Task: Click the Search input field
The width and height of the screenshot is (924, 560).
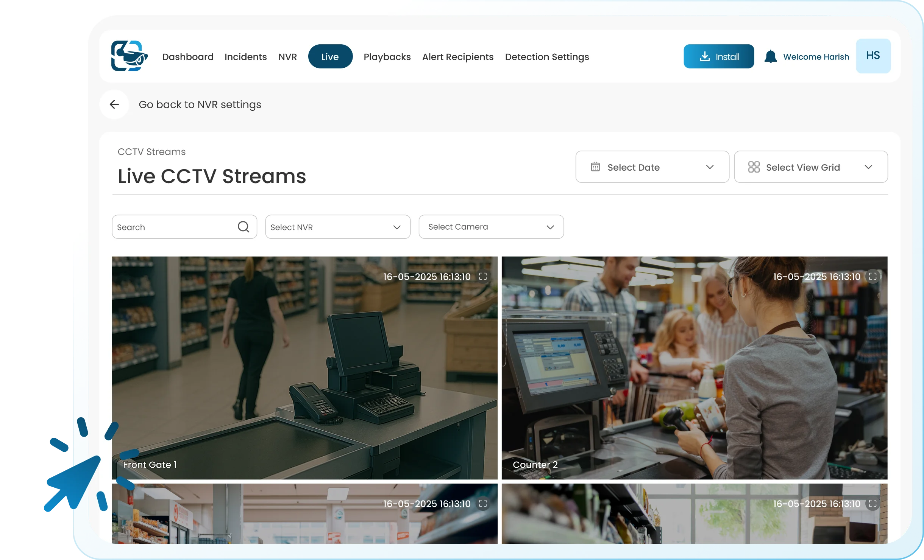Action: coord(174,227)
